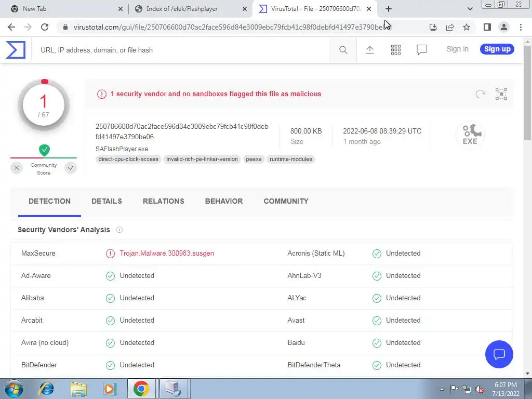The width and height of the screenshot is (532, 399).
Task: Close the Index of /elek/Flashplayer tab
Action: tap(245, 9)
